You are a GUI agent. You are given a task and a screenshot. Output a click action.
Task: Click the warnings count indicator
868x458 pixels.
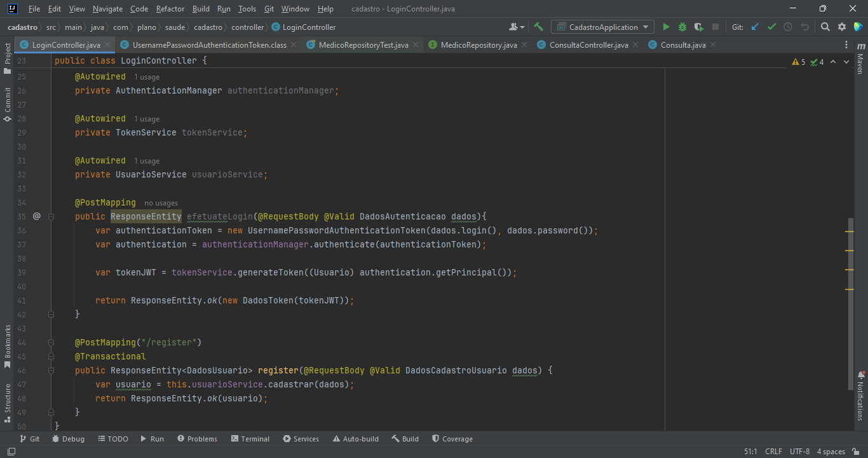[799, 62]
